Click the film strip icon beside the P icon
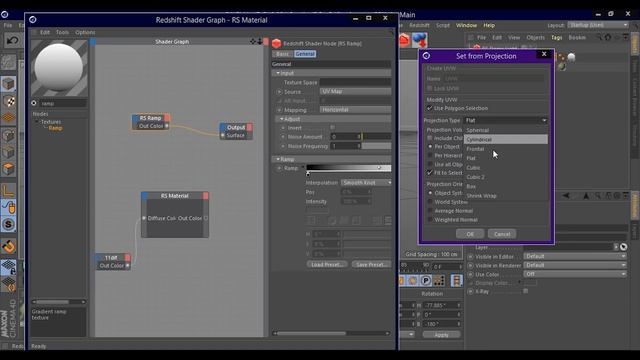This screenshot has width=640, height=360. point(456,280)
